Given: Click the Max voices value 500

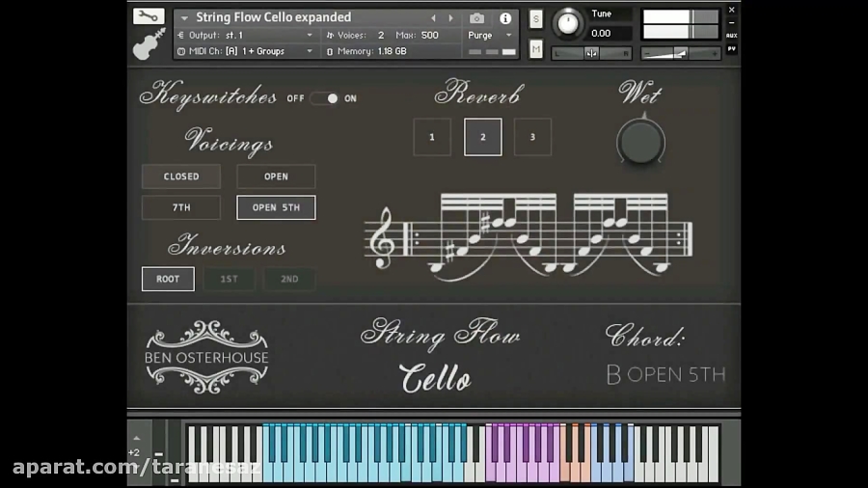Looking at the screenshot, I should point(429,36).
